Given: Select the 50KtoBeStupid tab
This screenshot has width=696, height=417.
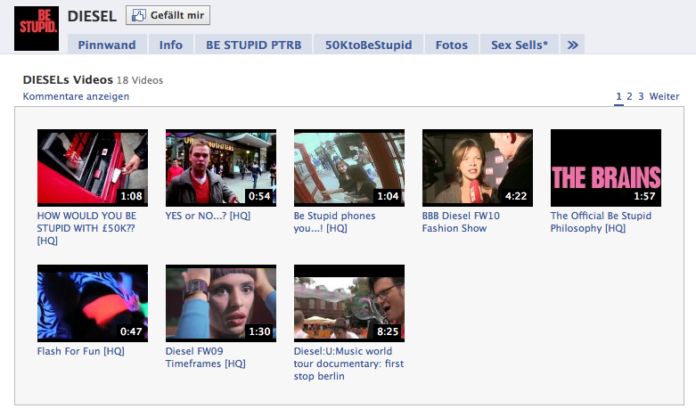Looking at the screenshot, I should (369, 45).
